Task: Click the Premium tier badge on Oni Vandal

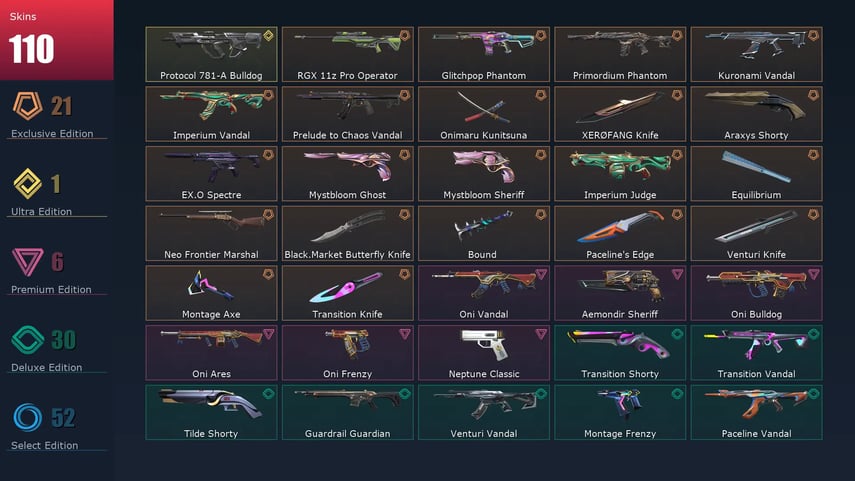Action: pyautogui.click(x=541, y=274)
